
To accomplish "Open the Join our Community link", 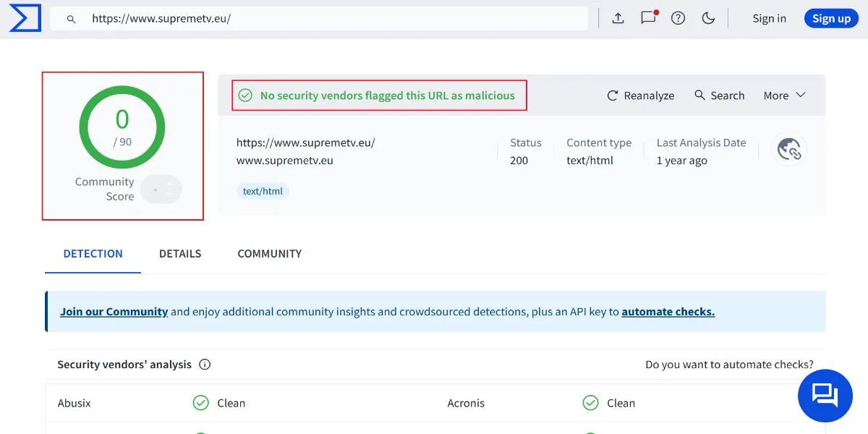I will (114, 312).
